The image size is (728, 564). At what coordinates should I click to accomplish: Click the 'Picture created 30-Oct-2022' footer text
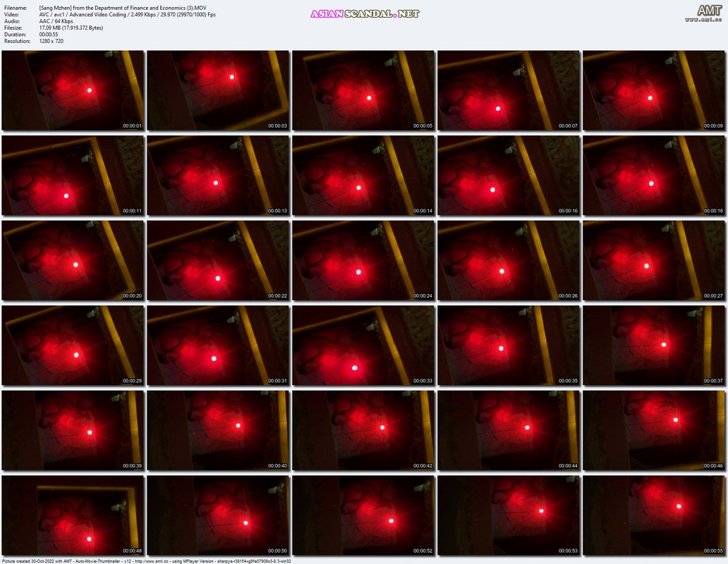click(147, 561)
